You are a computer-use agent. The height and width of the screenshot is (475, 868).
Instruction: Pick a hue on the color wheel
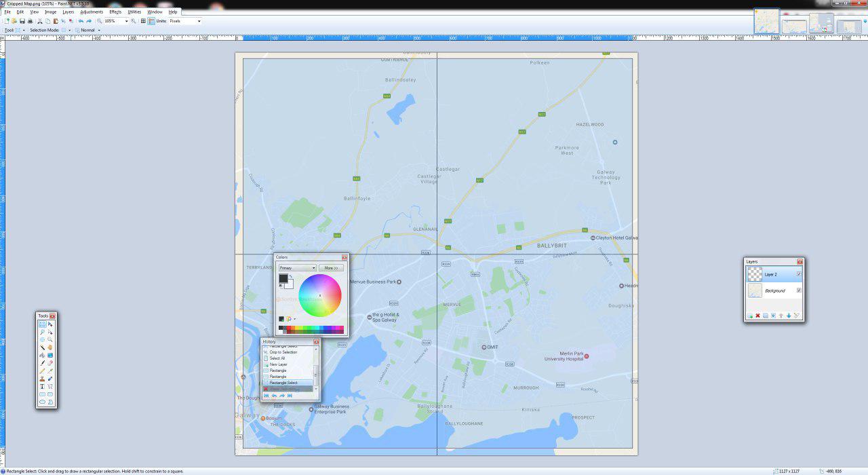click(320, 295)
